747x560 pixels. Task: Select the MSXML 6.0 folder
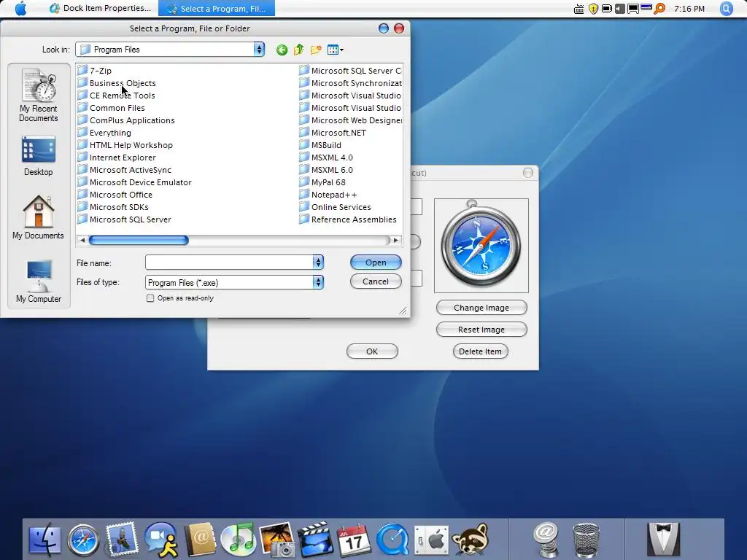(326, 169)
